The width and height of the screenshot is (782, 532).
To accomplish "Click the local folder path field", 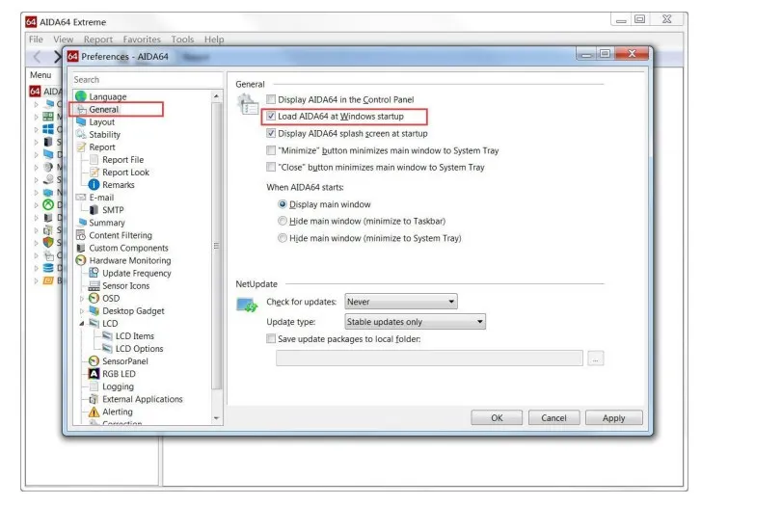I will (x=429, y=359).
